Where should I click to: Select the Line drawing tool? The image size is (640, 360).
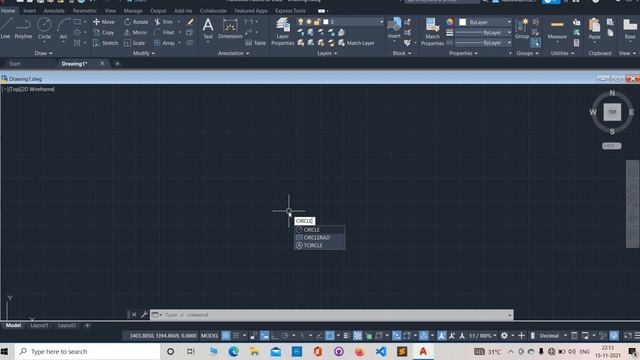[5, 29]
